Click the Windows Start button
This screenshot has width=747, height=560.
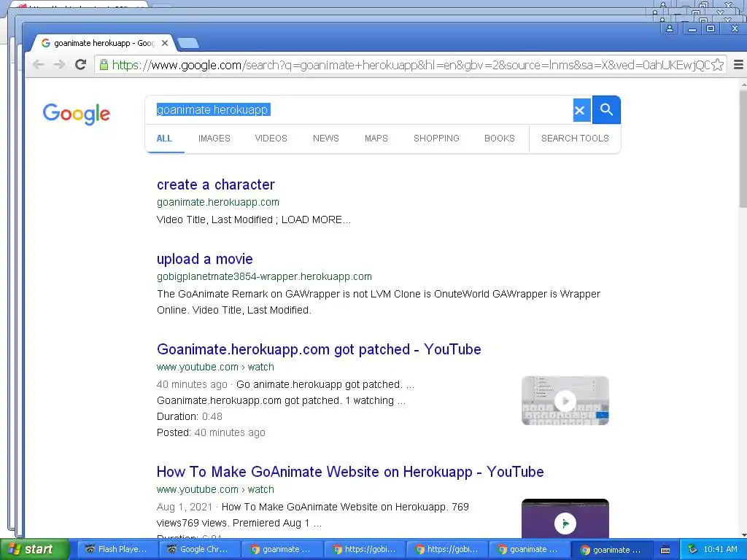tap(34, 549)
